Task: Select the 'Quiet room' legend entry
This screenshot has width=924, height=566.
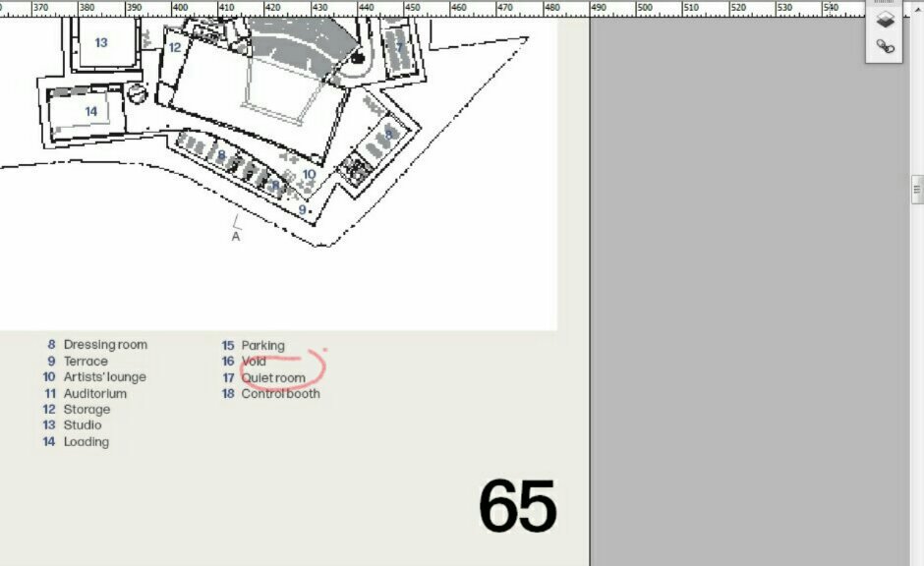Action: click(x=273, y=377)
